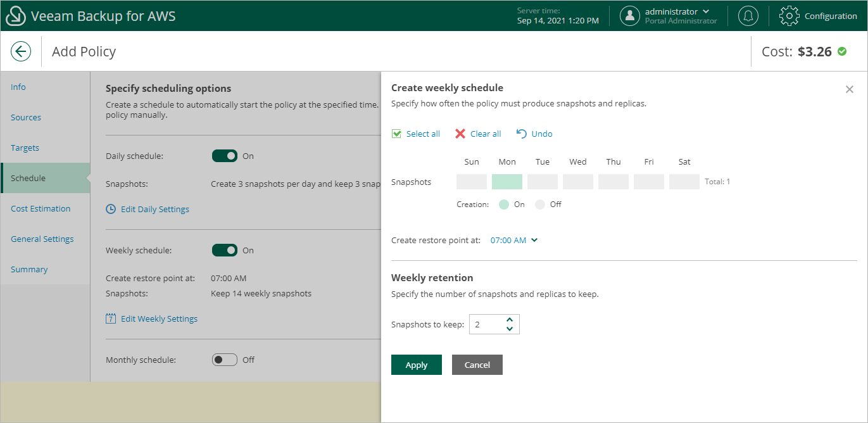Click the 'Weekly retention' heading
The image size is (868, 423).
pos(432,277)
